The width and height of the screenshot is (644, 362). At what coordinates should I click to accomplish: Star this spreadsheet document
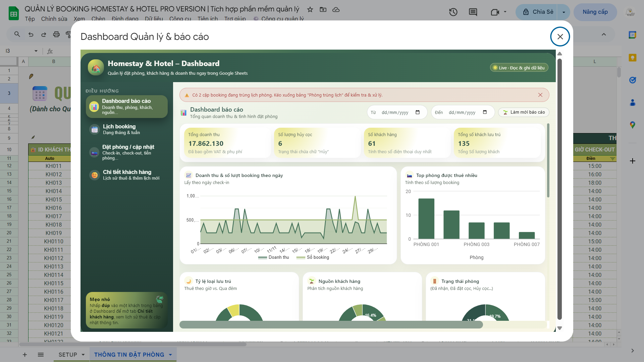310,9
